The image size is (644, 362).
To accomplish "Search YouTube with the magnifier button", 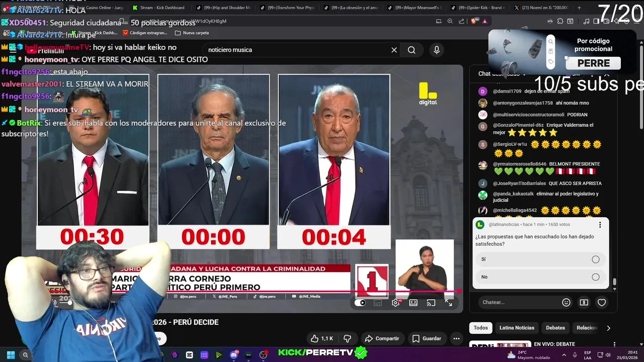I will tap(412, 50).
